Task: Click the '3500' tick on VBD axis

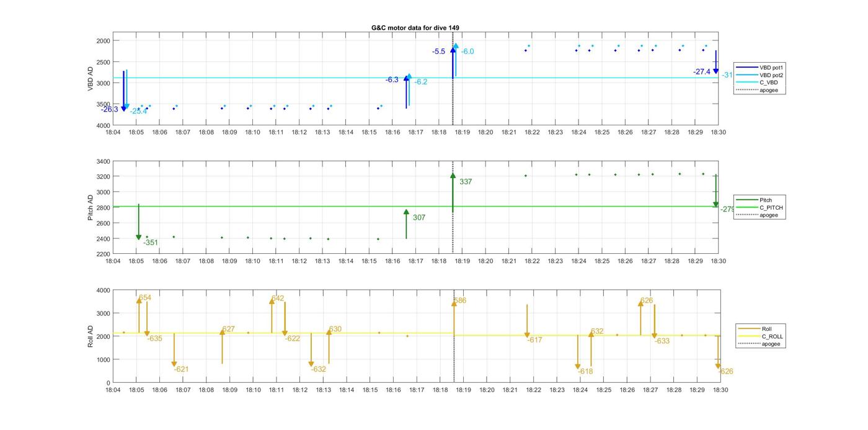Action: coord(102,104)
